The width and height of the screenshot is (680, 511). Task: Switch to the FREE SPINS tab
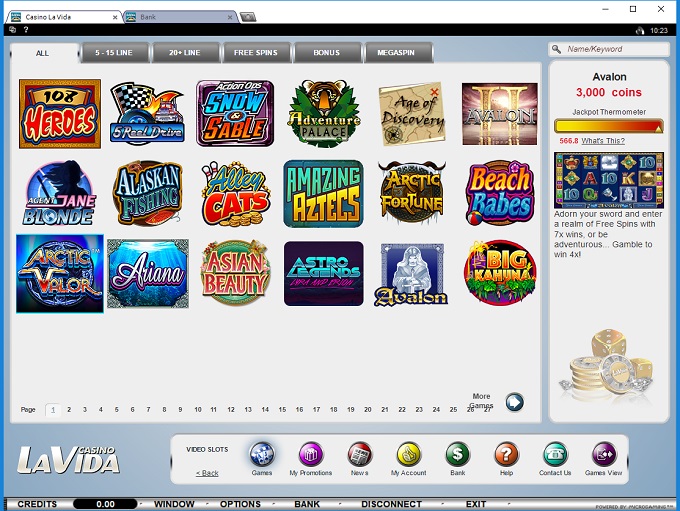[257, 53]
